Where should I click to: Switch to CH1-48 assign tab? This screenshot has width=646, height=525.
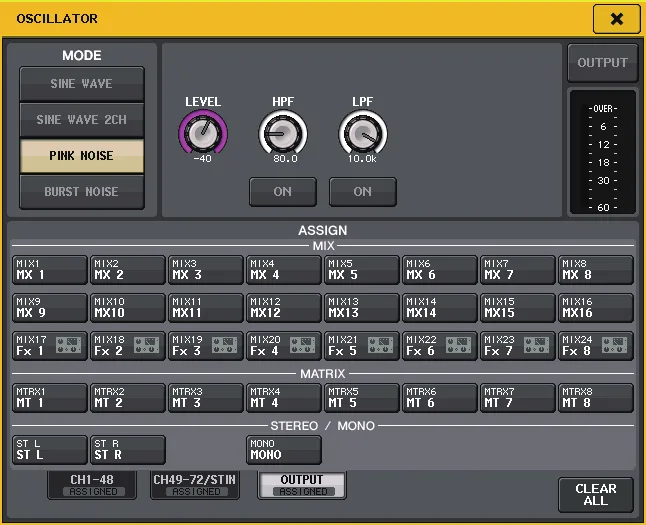point(92,485)
